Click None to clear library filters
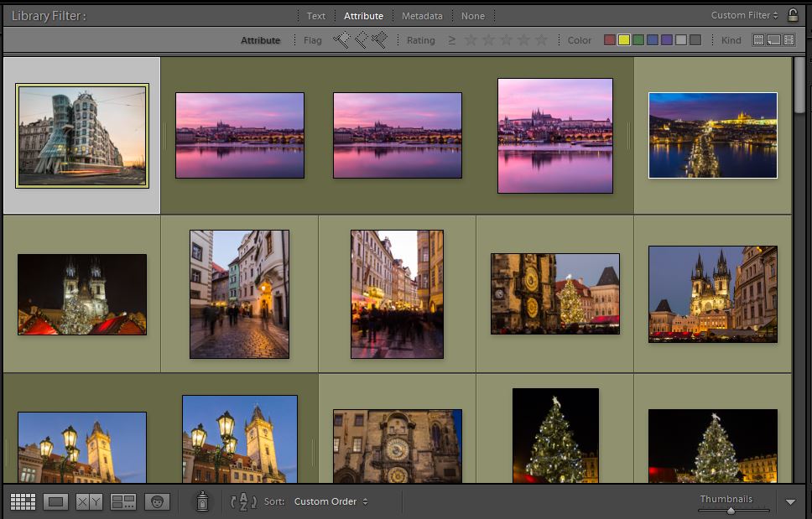 (473, 15)
